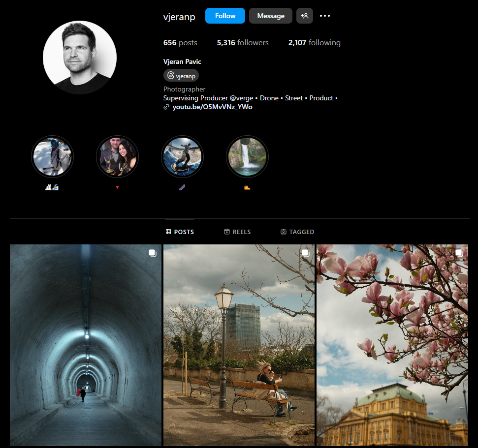Click the Photographer category label
The height and width of the screenshot is (448, 478).
click(185, 89)
